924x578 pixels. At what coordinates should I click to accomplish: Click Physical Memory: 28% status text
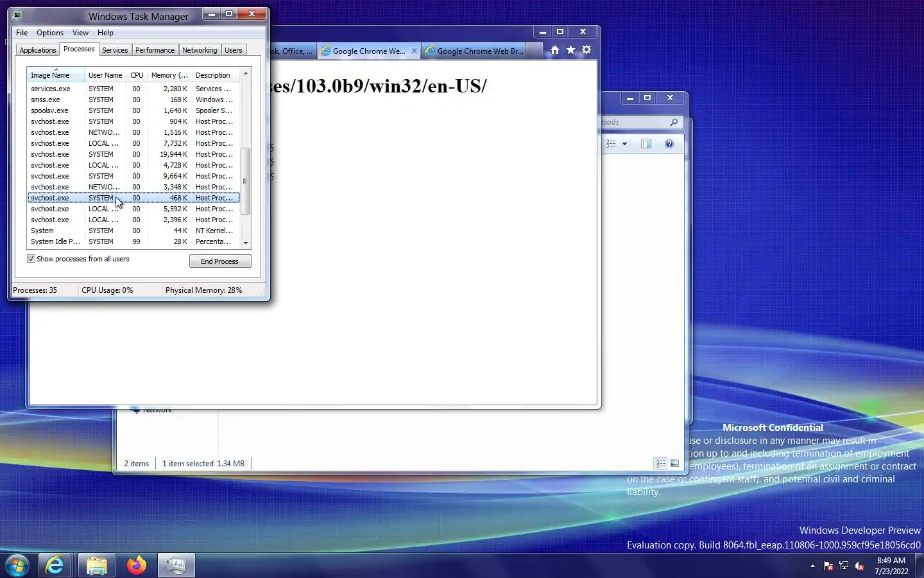[203, 290]
